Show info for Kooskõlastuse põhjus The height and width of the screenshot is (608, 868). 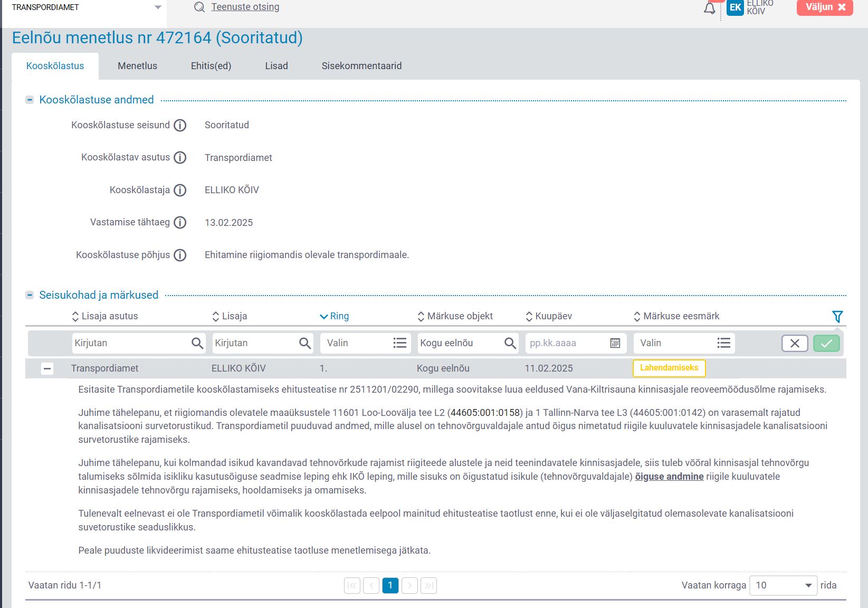click(x=180, y=255)
